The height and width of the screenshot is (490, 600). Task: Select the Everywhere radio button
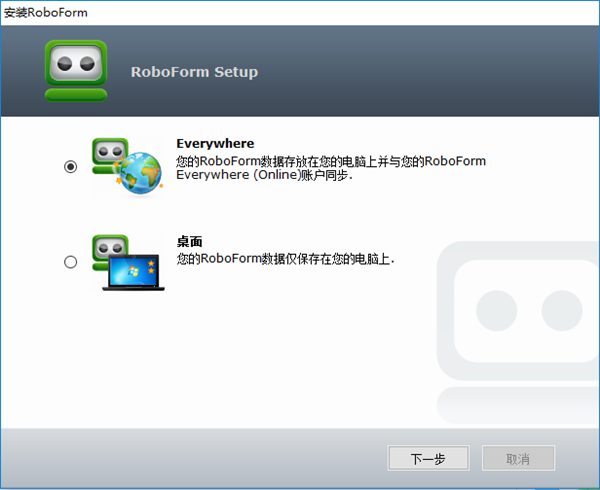click(x=70, y=167)
